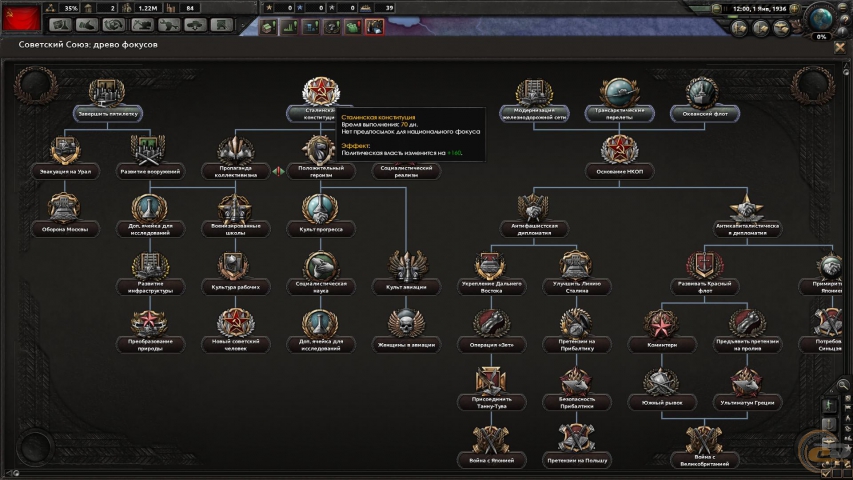Click the green crate alert icon

(268, 27)
